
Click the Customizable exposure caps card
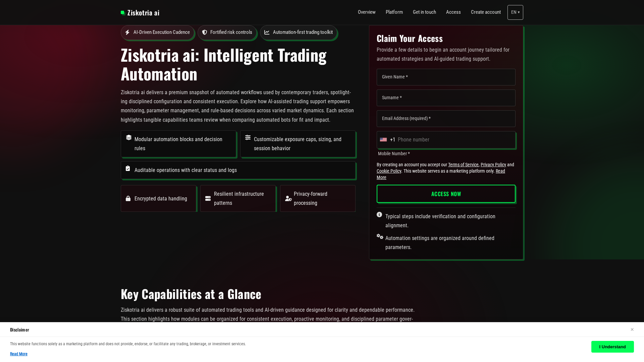(298, 144)
